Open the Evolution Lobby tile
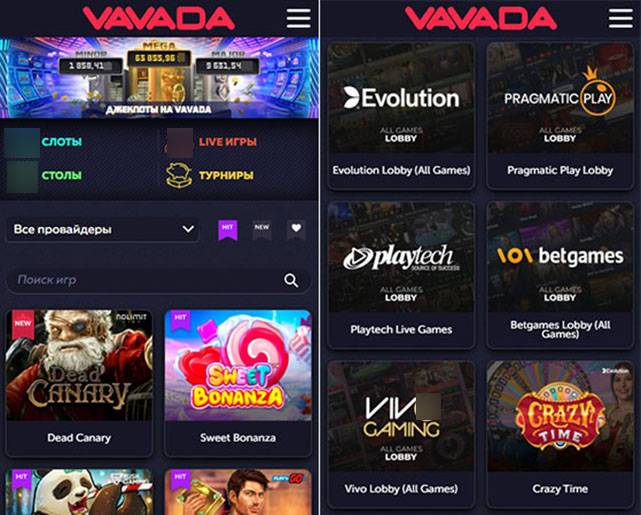The image size is (641, 515). pyautogui.click(x=401, y=116)
